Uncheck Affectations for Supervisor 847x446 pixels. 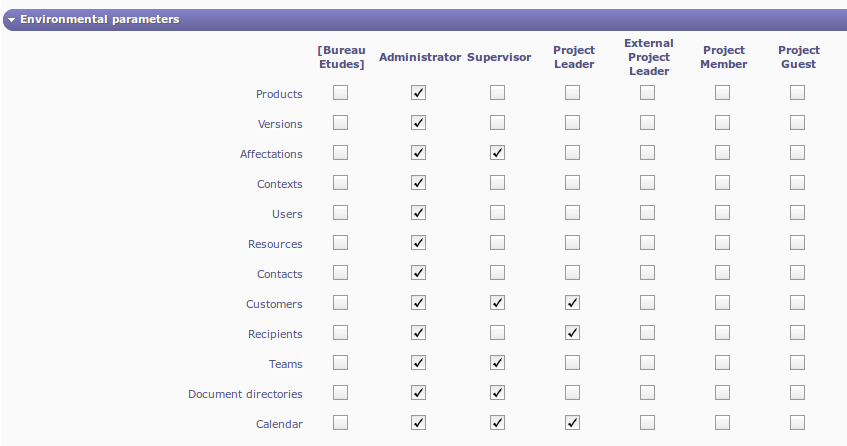click(497, 153)
